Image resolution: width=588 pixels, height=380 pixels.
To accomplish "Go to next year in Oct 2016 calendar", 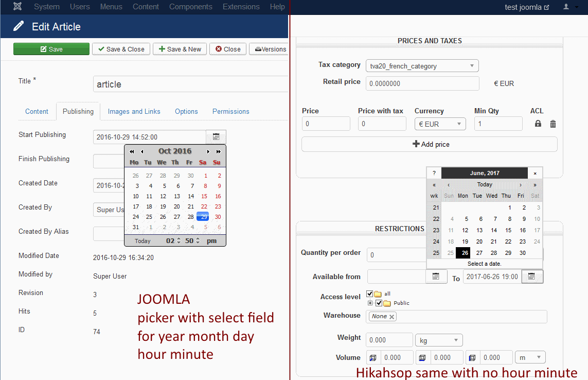I will coord(218,152).
